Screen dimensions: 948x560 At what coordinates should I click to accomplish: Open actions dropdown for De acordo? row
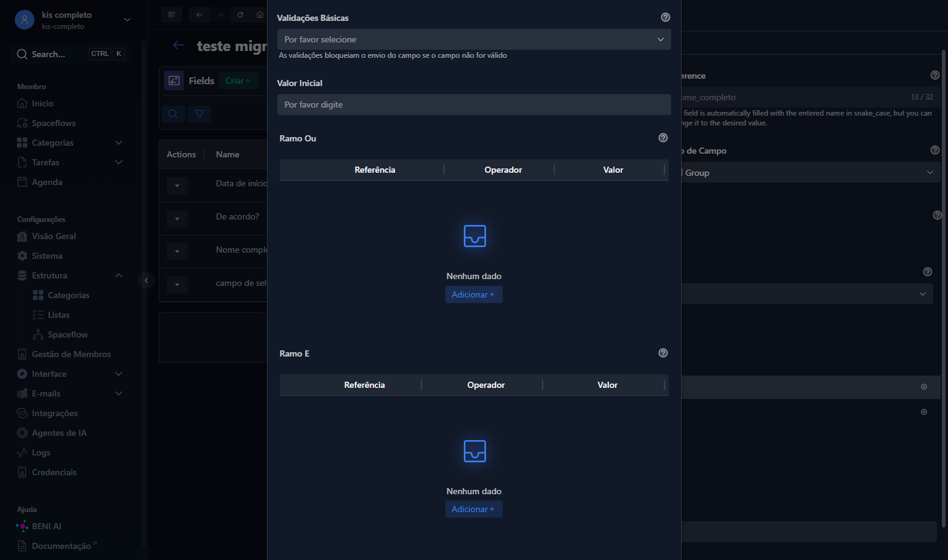(x=177, y=218)
